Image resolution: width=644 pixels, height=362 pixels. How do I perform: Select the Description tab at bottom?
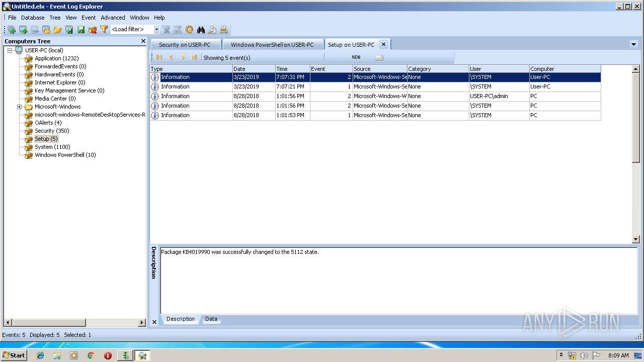181,319
